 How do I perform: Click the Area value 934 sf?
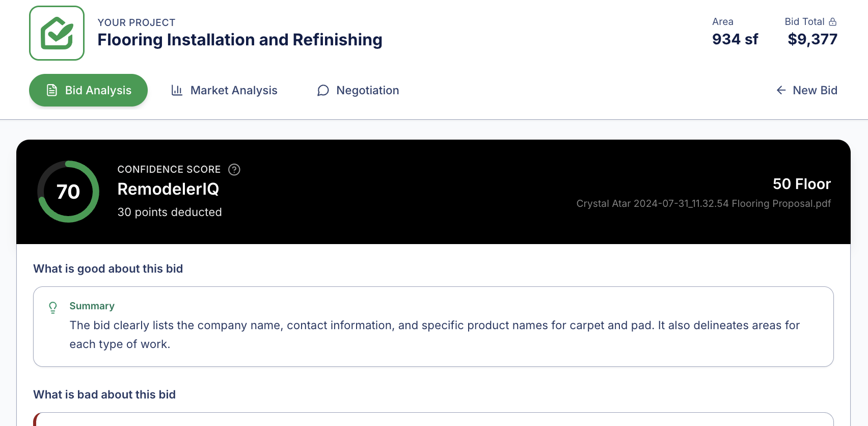pyautogui.click(x=735, y=39)
